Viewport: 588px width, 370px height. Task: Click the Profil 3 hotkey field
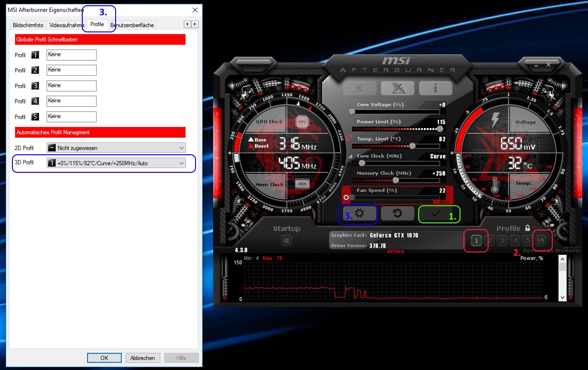click(71, 86)
